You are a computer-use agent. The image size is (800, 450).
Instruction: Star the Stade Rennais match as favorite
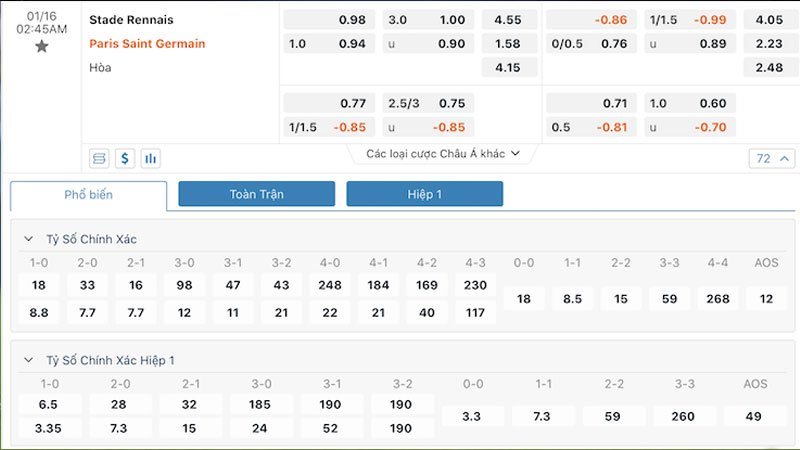click(41, 46)
